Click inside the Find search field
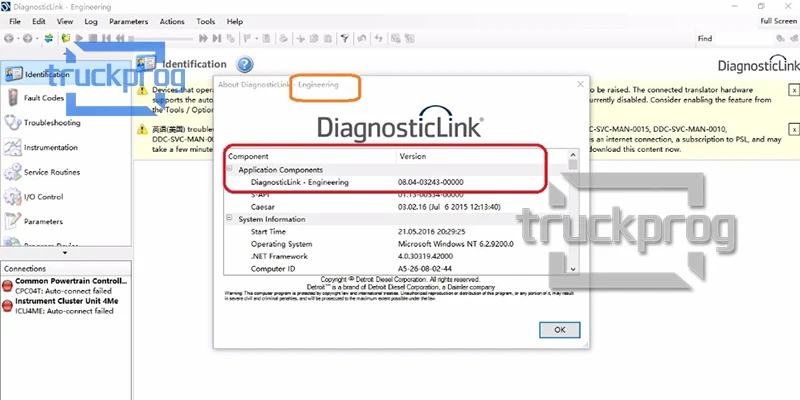 (743, 38)
